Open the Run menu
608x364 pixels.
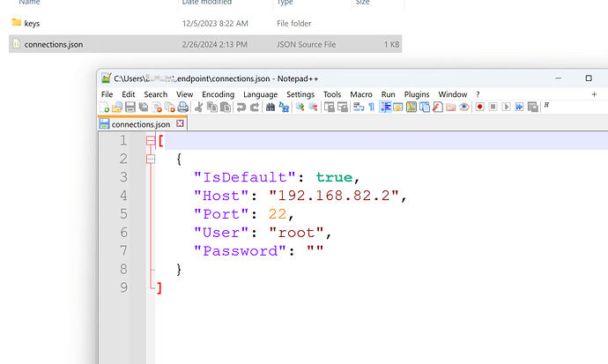tap(388, 94)
